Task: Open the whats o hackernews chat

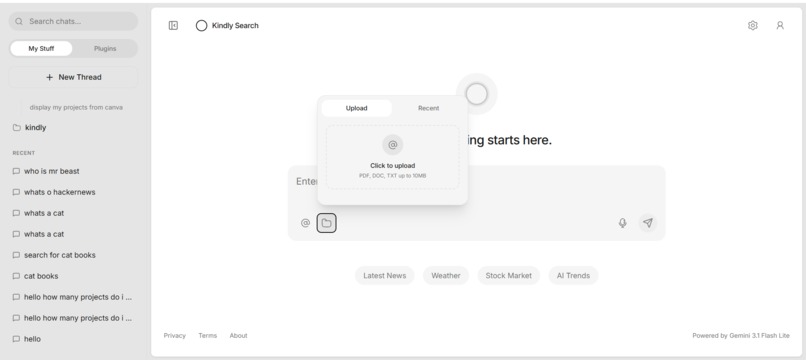Action: click(73, 192)
